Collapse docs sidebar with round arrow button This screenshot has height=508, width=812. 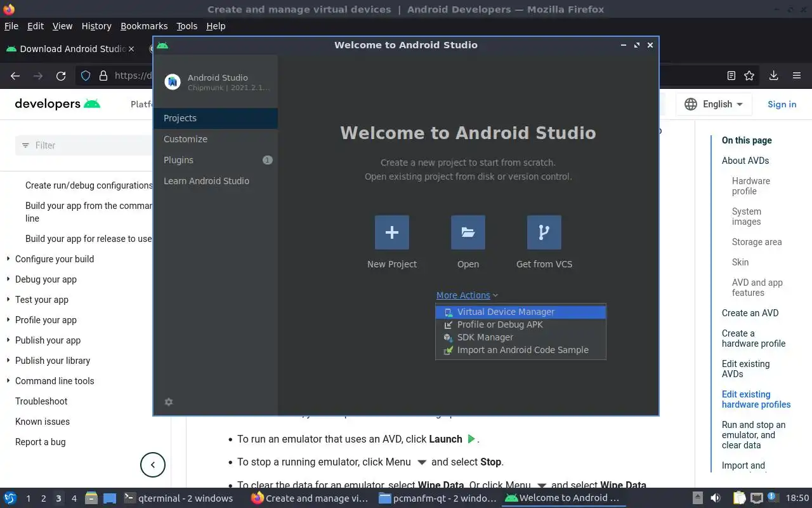click(153, 465)
